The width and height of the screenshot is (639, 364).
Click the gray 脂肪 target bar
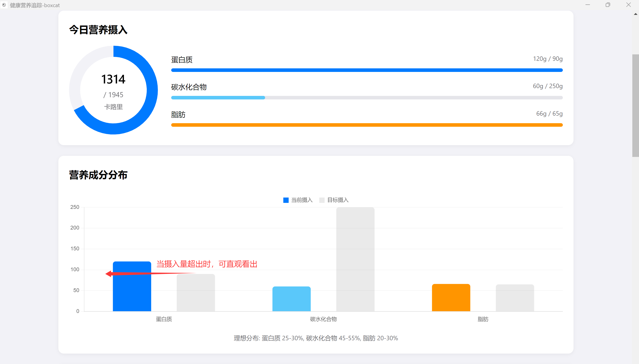pyautogui.click(x=515, y=298)
